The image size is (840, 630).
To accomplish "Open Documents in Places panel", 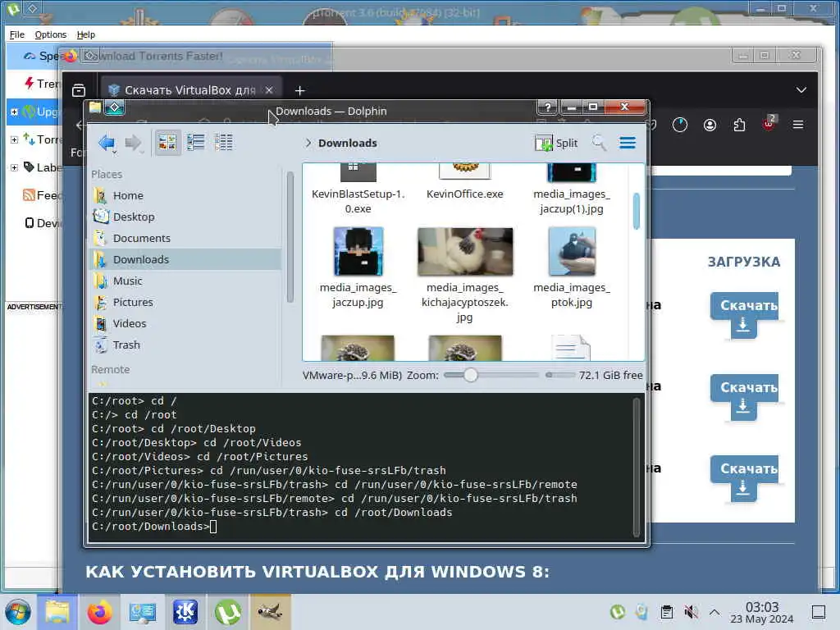I will point(185,239).
